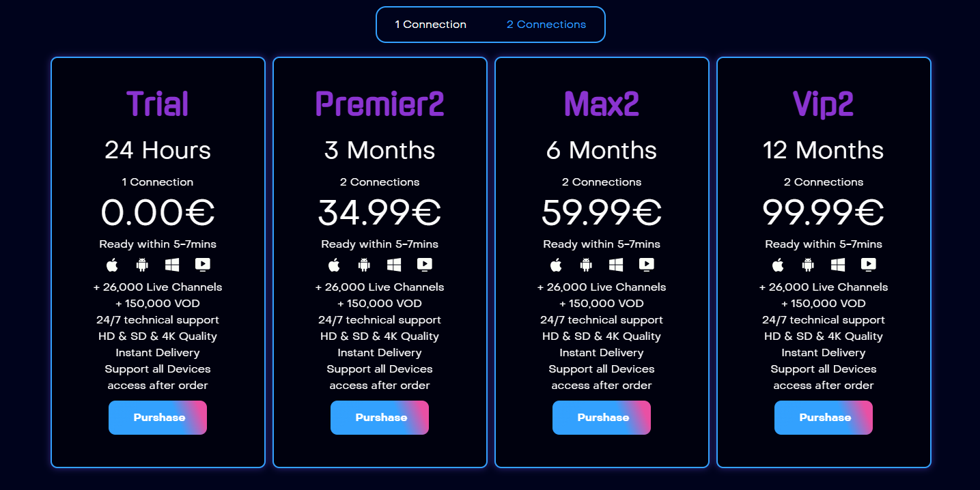Image resolution: width=980 pixels, height=490 pixels.
Task: Switch to the 1 Connection tab
Action: point(431,25)
